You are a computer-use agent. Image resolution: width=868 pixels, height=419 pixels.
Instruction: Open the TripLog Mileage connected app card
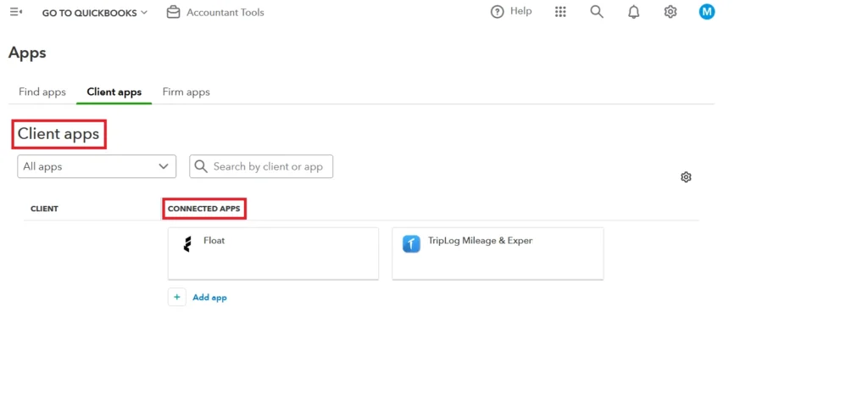pyautogui.click(x=498, y=253)
